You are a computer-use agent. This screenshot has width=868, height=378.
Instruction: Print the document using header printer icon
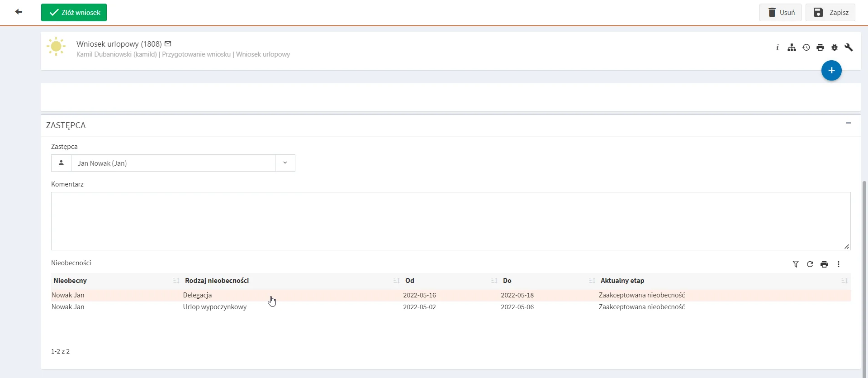point(820,48)
